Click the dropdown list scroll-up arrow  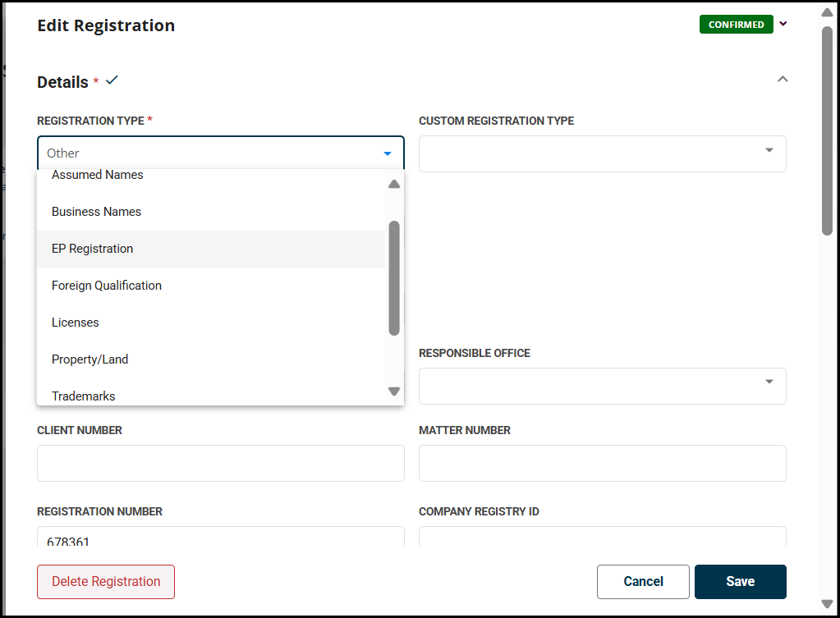click(x=394, y=184)
